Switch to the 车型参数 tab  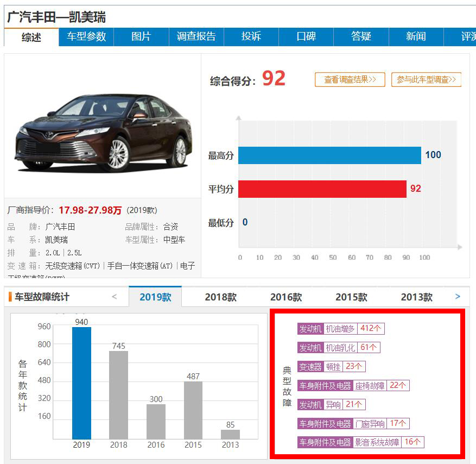(x=86, y=37)
